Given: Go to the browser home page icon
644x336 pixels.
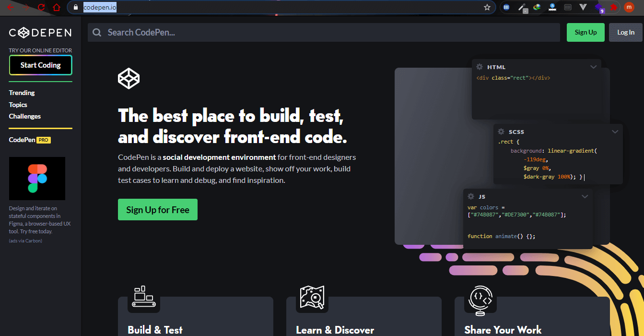Looking at the screenshot, I should click(x=57, y=7).
